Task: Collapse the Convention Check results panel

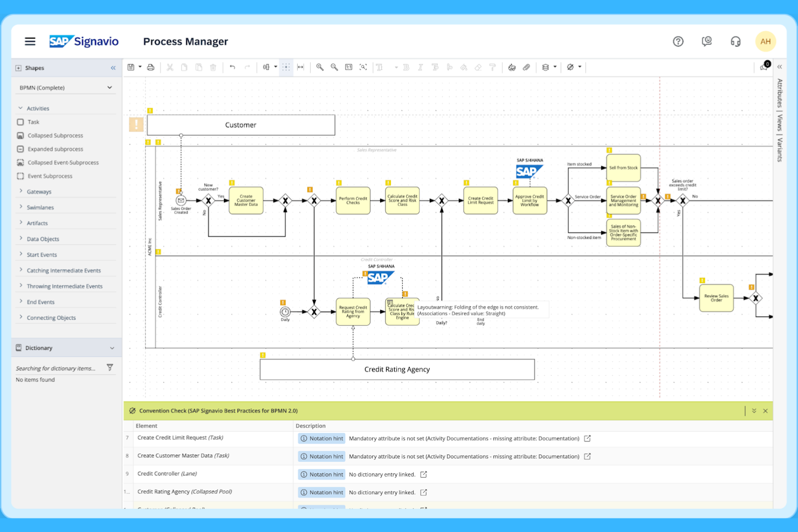Action: (754, 411)
